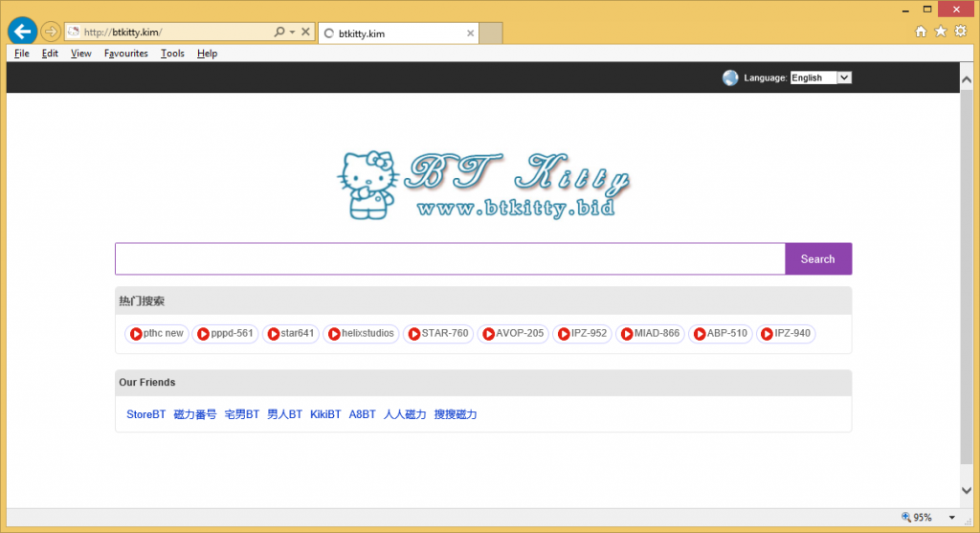Open Favourites star icon
The height and width of the screenshot is (533, 980).
point(940,32)
